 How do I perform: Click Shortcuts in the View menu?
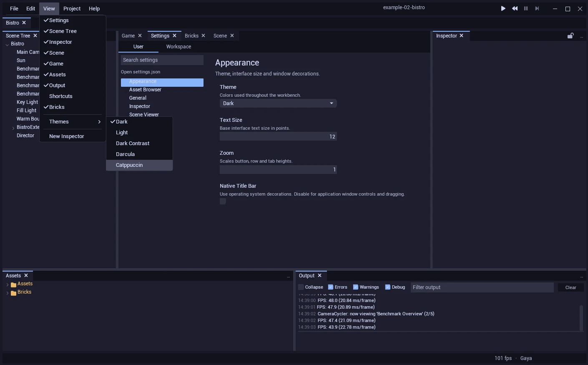coord(73,96)
